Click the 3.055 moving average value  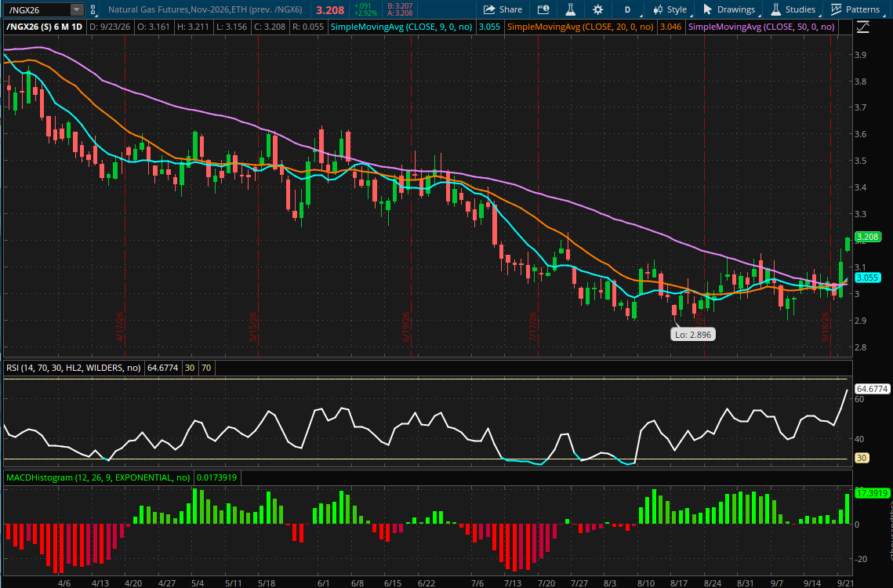[x=489, y=27]
